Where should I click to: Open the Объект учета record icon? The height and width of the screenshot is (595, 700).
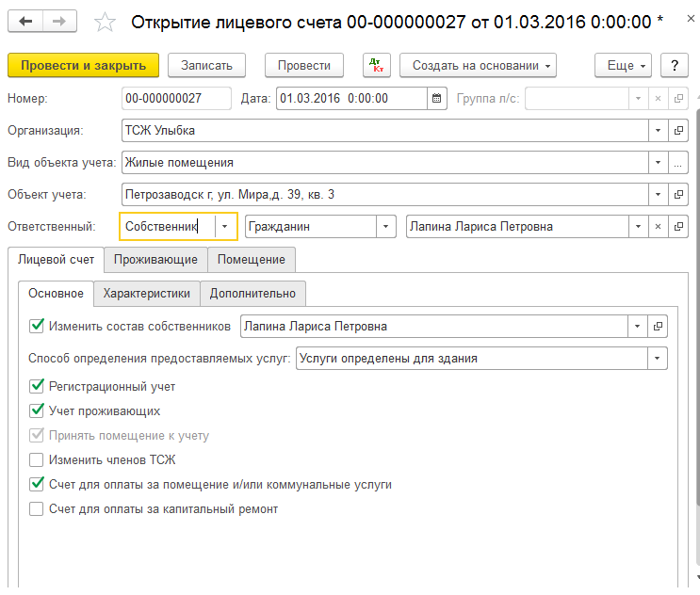pyautogui.click(x=678, y=195)
